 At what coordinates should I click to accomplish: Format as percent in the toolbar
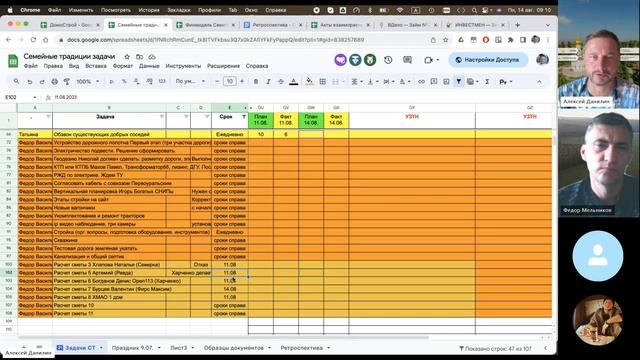[x=124, y=82]
